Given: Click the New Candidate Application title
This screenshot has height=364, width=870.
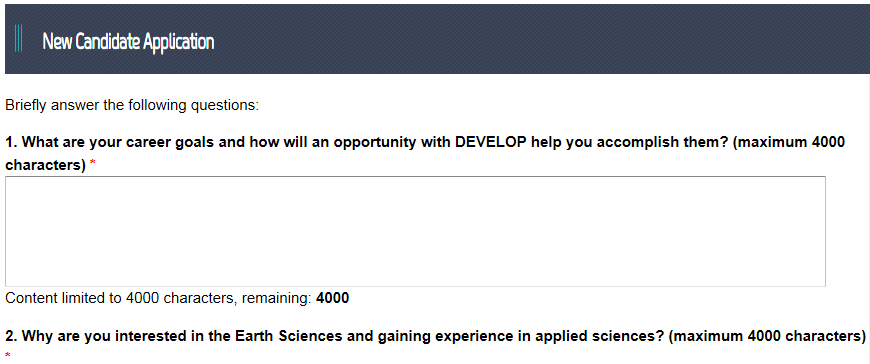Looking at the screenshot, I should point(128,41).
